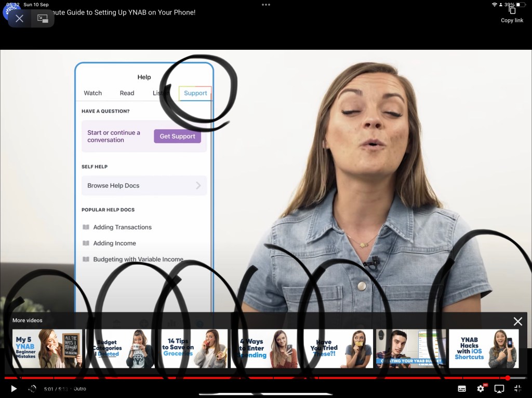Close the video player with X

[x=19, y=18]
